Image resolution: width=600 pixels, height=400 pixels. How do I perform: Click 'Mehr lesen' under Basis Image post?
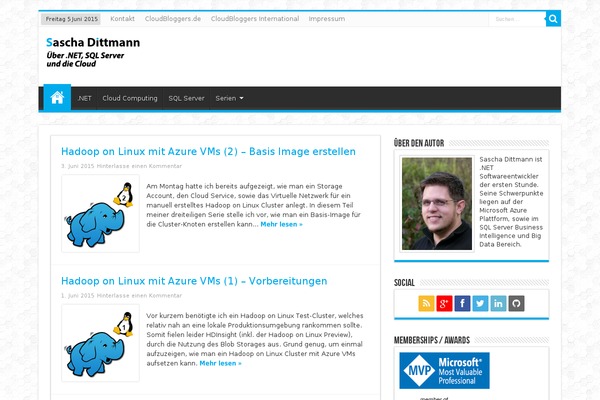[x=281, y=224]
